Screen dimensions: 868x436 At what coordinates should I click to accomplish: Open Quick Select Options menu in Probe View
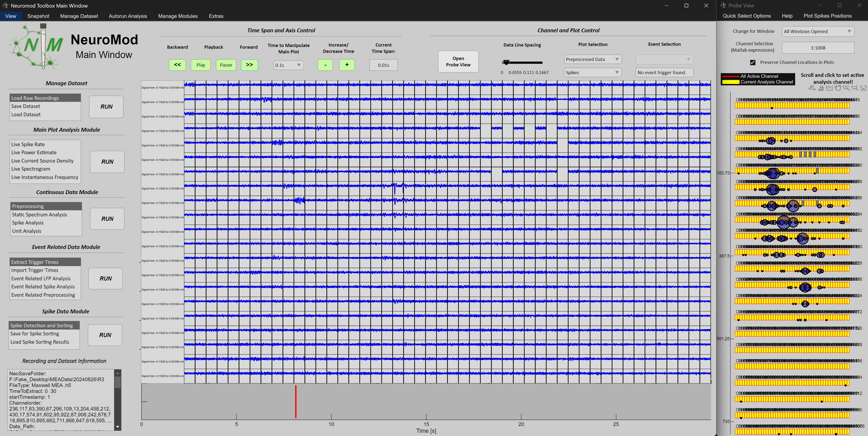pos(746,16)
